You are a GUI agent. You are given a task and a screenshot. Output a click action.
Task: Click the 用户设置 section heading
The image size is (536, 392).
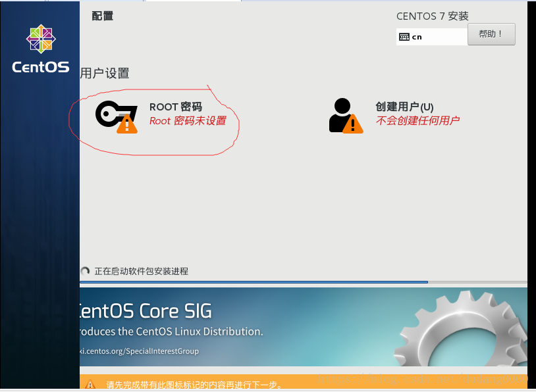click(x=105, y=74)
